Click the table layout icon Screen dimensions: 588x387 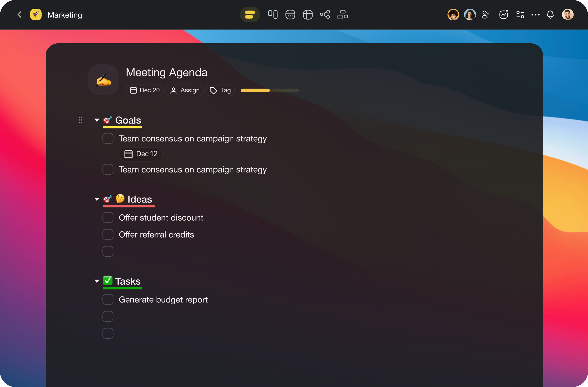point(308,15)
